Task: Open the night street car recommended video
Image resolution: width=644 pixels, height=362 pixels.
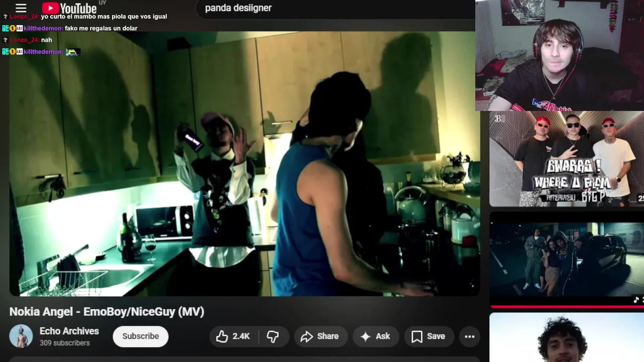Action: tap(567, 259)
